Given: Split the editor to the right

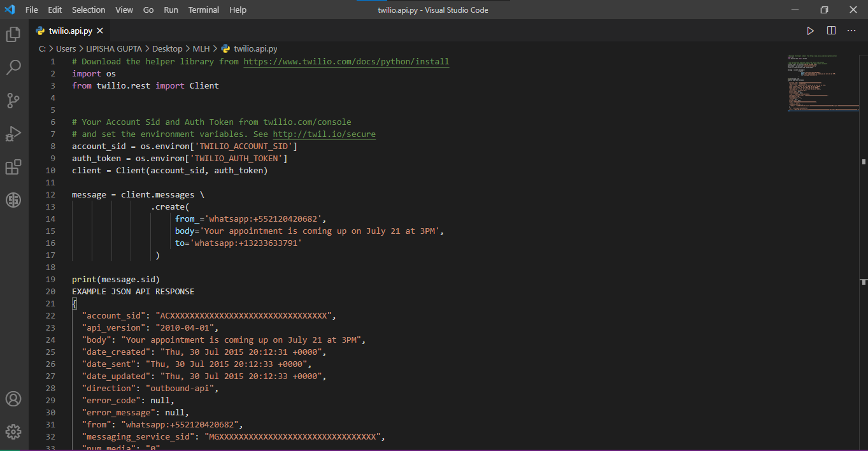Looking at the screenshot, I should tap(831, 31).
